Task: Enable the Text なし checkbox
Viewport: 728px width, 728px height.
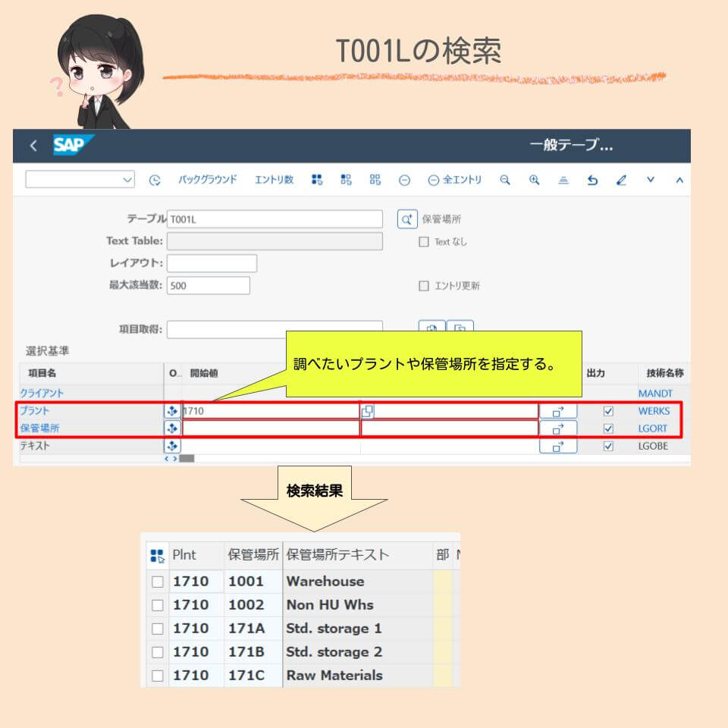Action: (x=422, y=242)
